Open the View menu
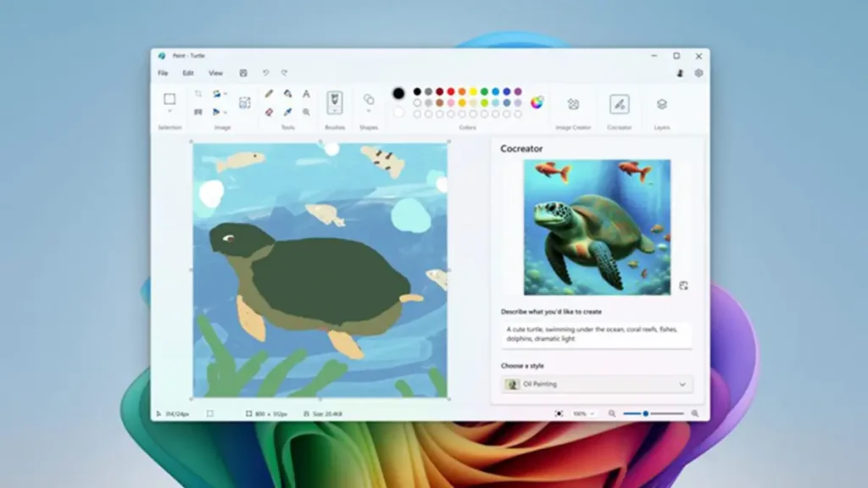Image resolution: width=868 pixels, height=488 pixels. click(216, 74)
